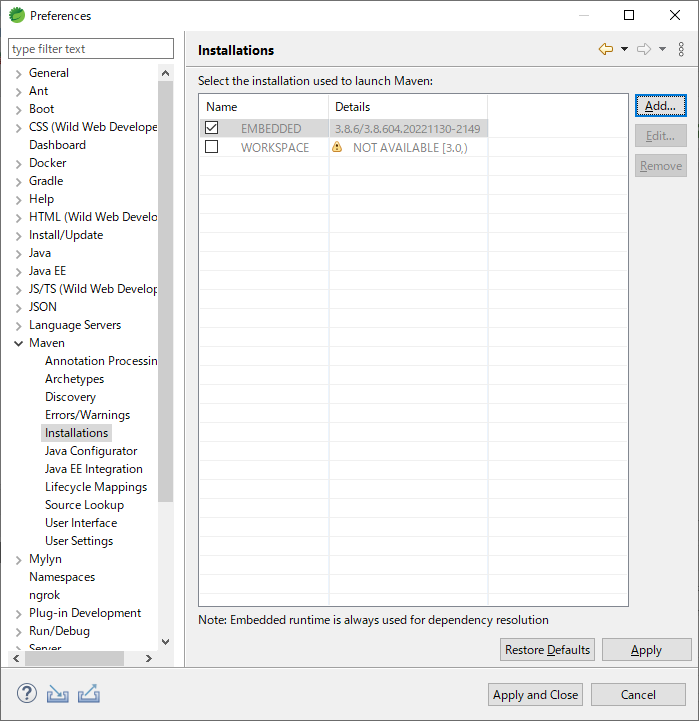Screen dimensions: 699x721
Task: Open the Source Lookup page
Action: [x=85, y=504]
